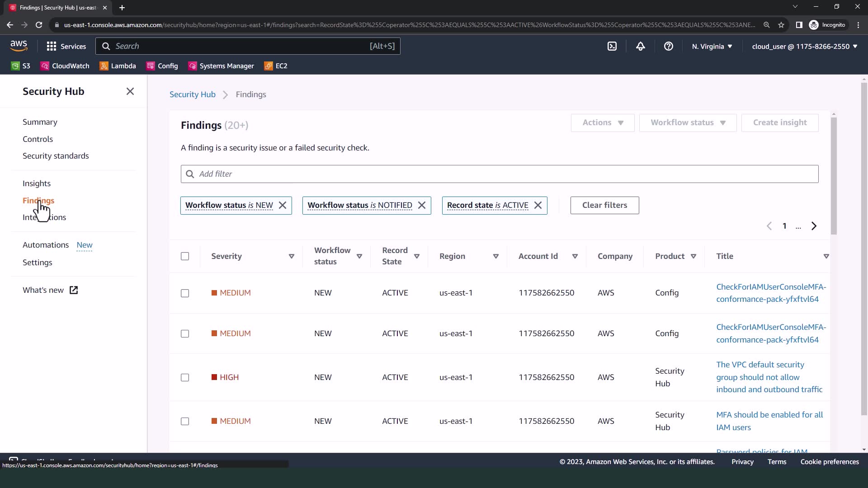Expand the N. Virginia region dropdown
Viewport: 868px width, 488px height.
click(x=712, y=46)
